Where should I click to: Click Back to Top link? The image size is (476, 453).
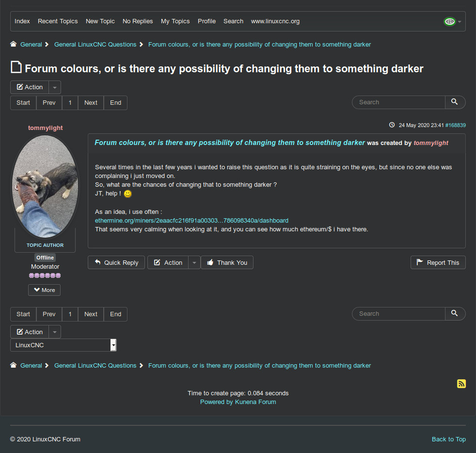coord(449,439)
